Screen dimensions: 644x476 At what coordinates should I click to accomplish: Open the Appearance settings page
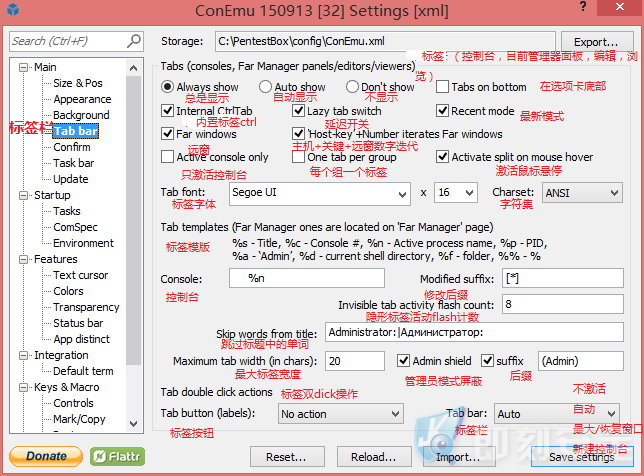[x=82, y=99]
